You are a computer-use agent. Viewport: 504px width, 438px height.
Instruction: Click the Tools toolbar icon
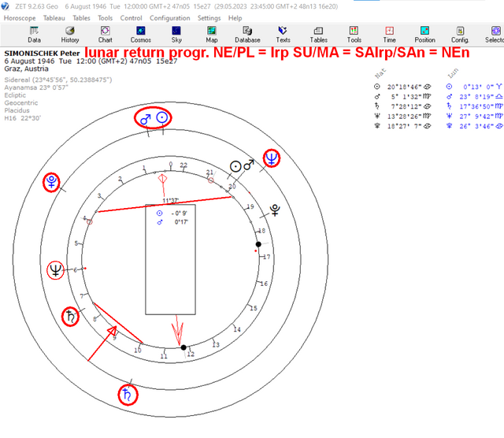tap(354, 35)
